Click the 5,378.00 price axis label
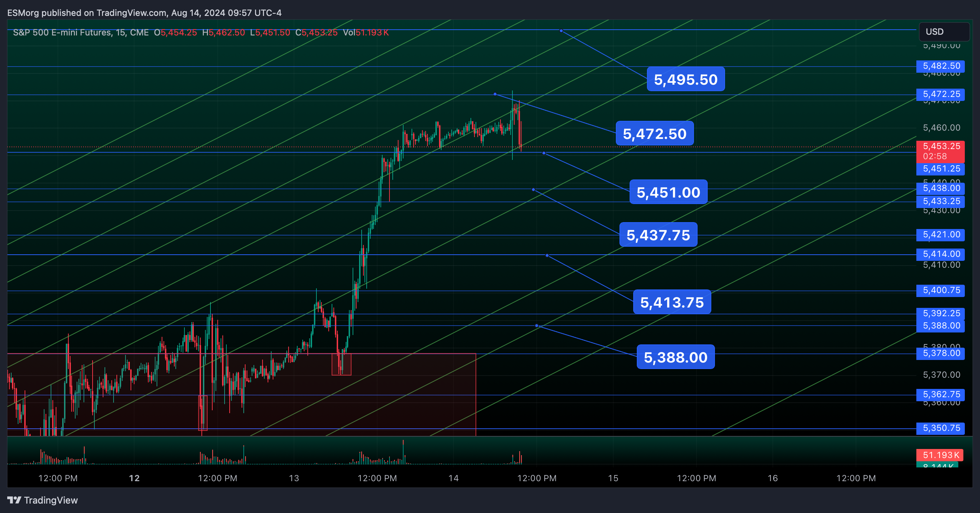 pos(941,353)
